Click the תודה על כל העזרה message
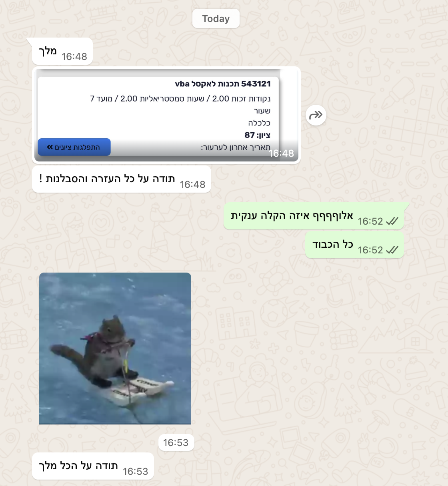The width and height of the screenshot is (448, 486). [122, 179]
